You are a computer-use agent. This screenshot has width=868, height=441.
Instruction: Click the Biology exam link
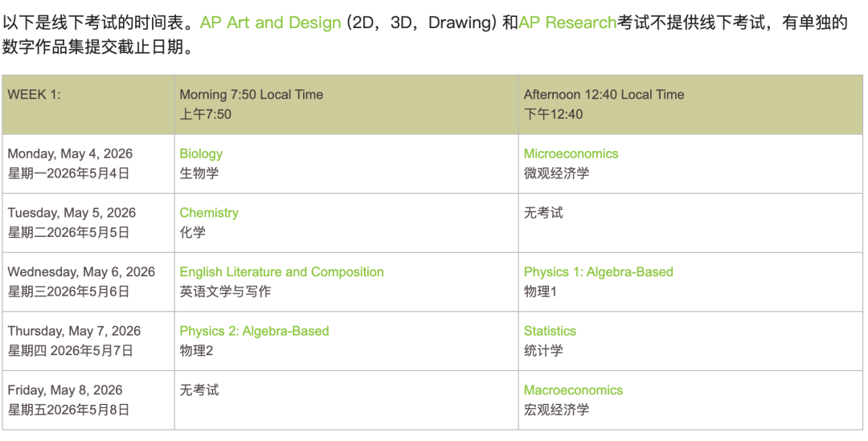(201, 153)
